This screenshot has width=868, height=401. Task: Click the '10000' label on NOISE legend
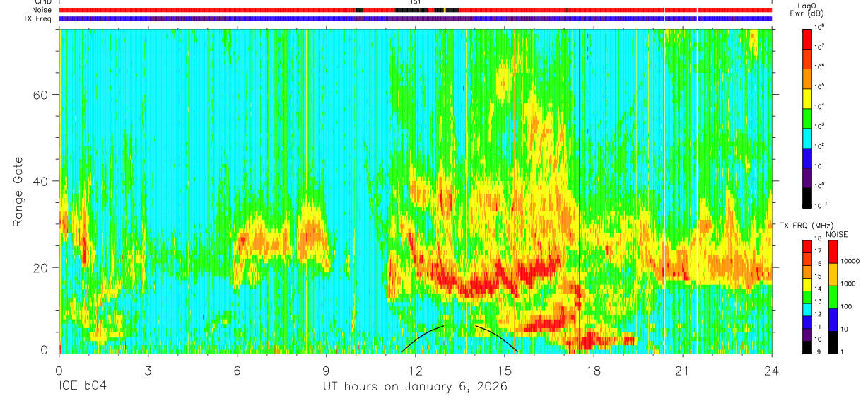coord(849,262)
